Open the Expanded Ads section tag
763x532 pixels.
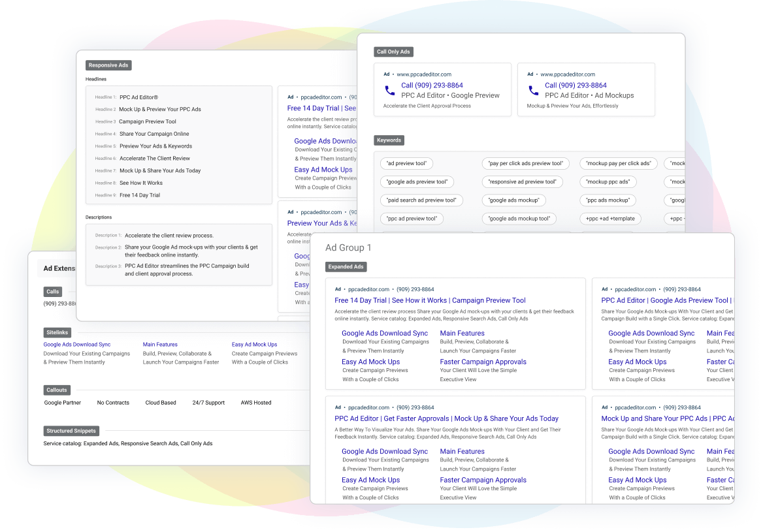[346, 267]
